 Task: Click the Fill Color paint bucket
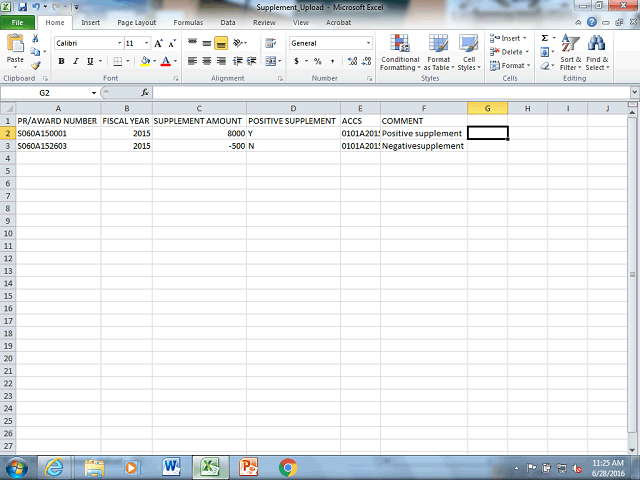[x=144, y=61]
